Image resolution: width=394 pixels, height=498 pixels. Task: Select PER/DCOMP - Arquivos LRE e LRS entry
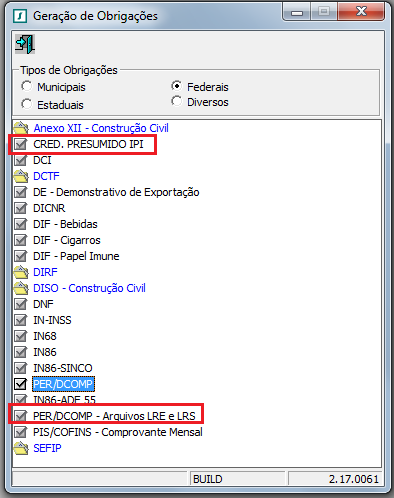click(114, 416)
